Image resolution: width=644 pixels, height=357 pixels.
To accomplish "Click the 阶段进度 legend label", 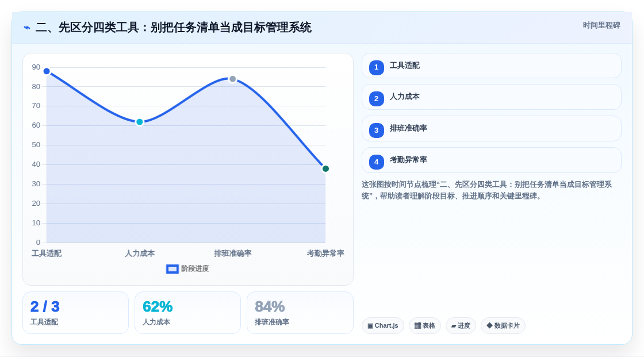I will (195, 268).
